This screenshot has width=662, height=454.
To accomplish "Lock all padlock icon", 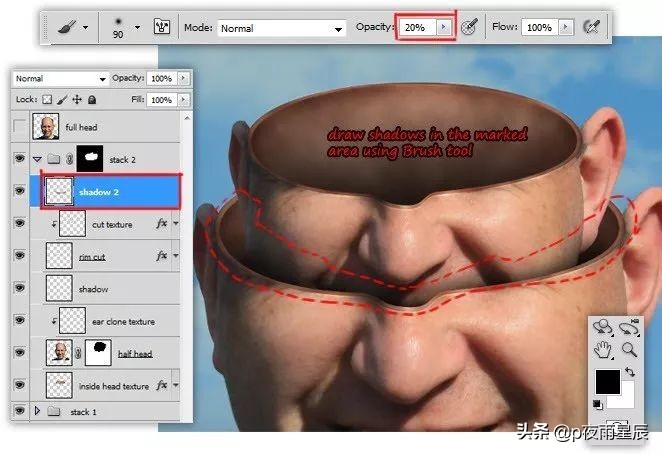I will pos(92,100).
